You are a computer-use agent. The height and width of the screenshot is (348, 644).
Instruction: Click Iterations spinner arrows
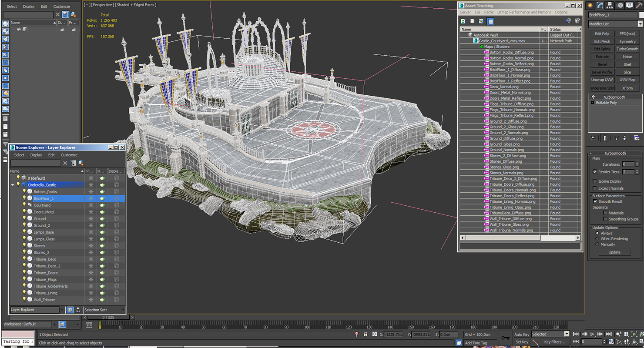point(637,164)
